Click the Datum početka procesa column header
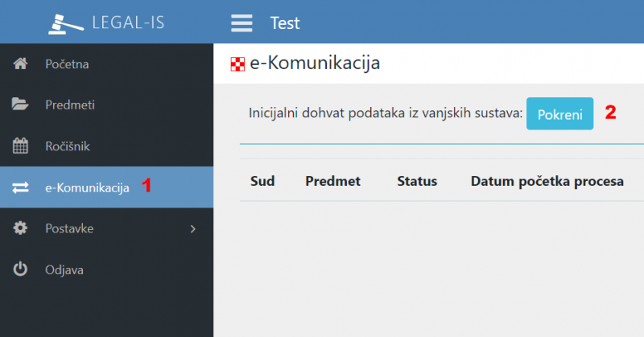 click(x=547, y=182)
